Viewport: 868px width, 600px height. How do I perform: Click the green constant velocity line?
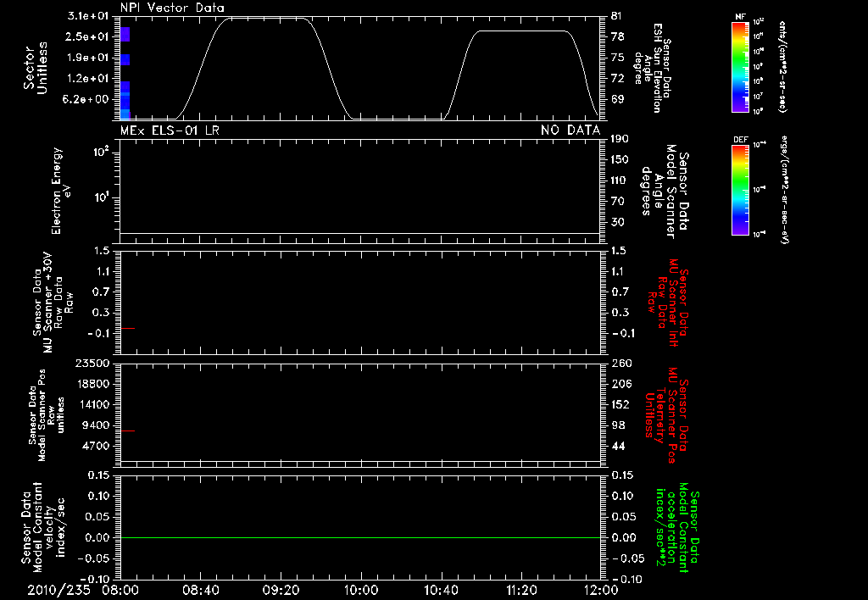coord(360,537)
